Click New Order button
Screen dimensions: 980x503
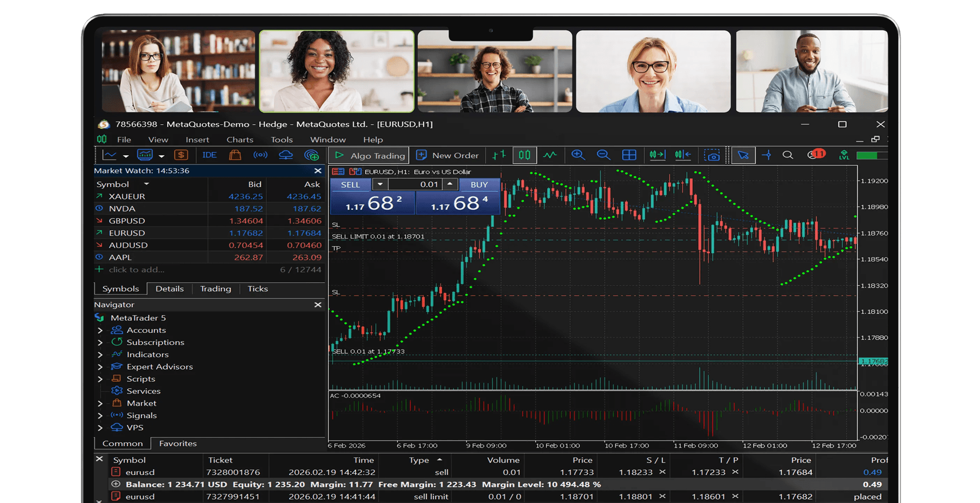click(447, 155)
